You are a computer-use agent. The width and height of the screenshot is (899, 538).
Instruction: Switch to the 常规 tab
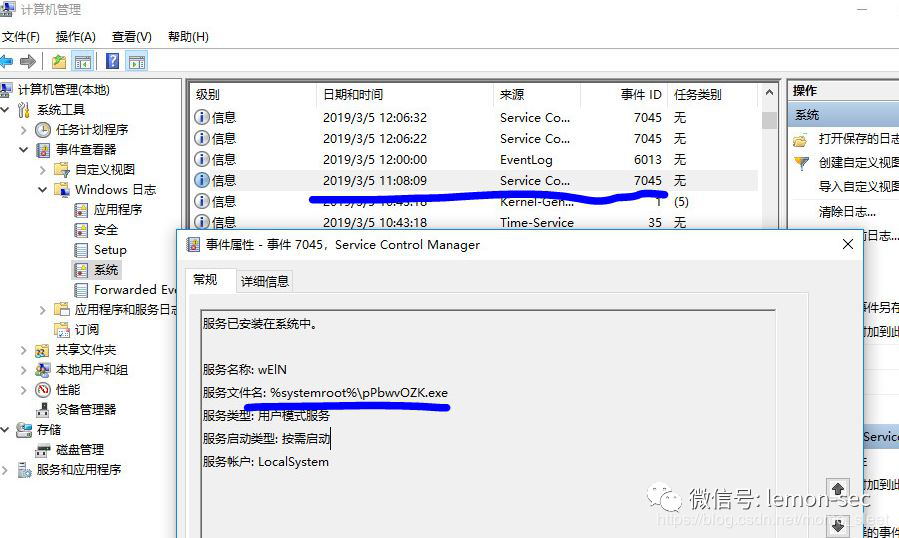[205, 280]
